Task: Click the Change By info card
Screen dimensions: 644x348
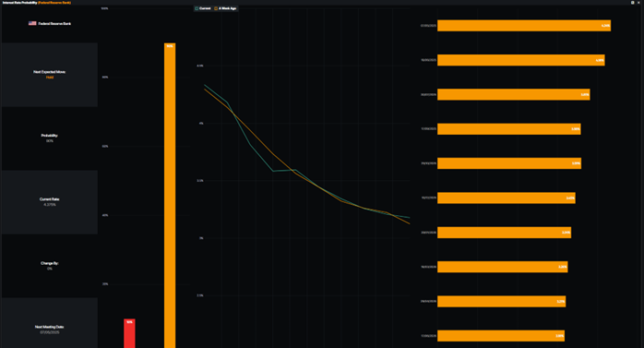Action: 50,266
